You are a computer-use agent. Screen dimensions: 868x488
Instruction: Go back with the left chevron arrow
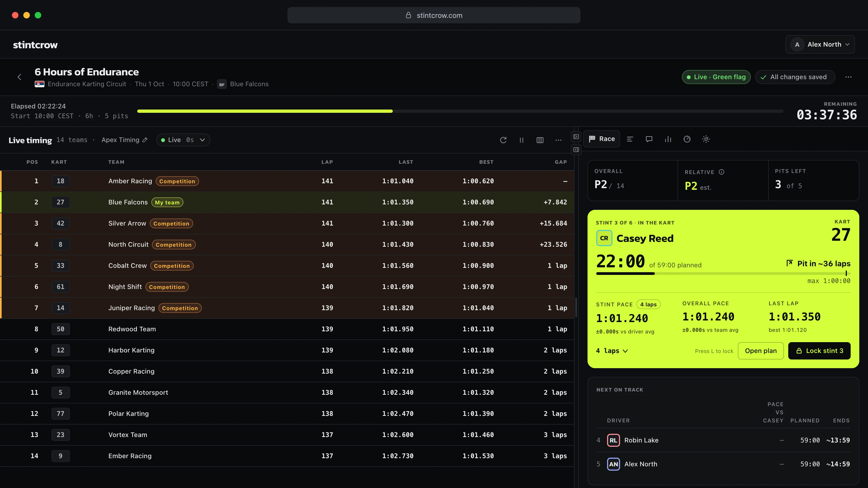19,77
